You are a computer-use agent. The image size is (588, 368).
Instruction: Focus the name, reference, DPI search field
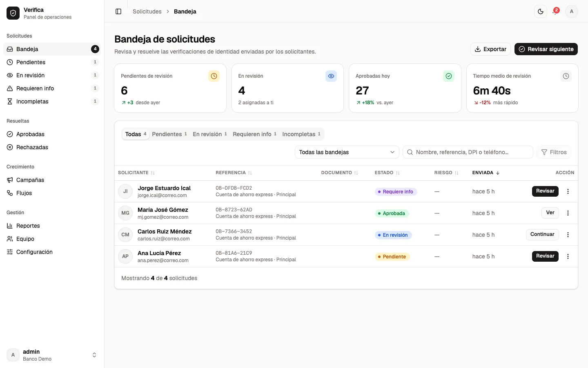(x=468, y=152)
